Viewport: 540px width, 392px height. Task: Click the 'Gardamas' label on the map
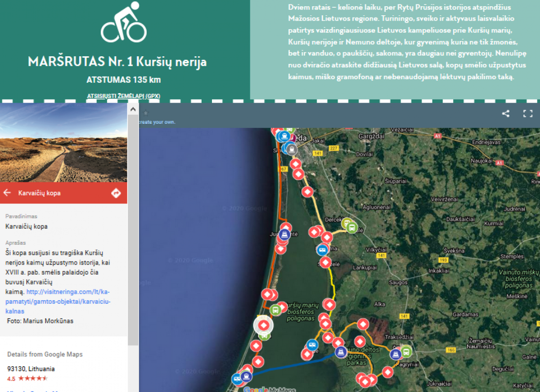(465, 315)
